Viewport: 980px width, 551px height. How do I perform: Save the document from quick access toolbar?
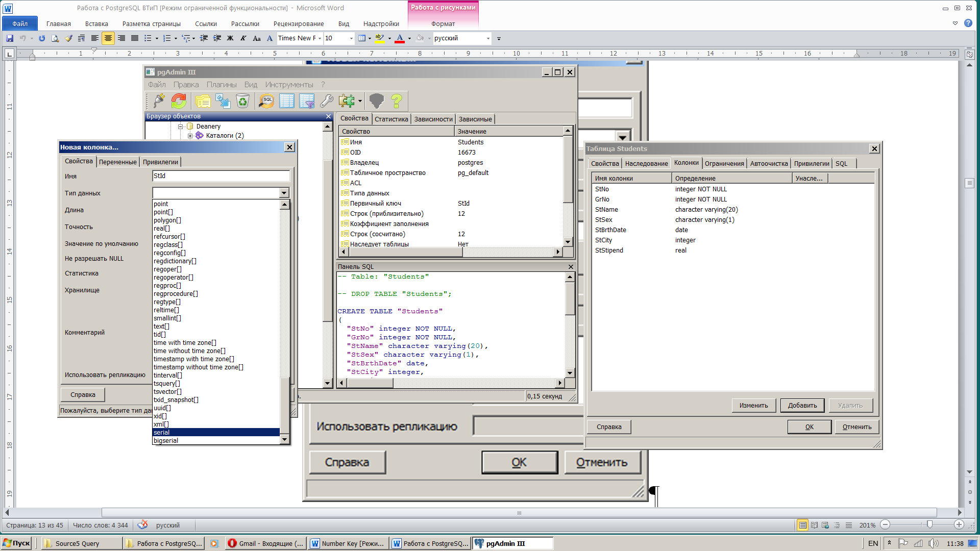coord(9,38)
